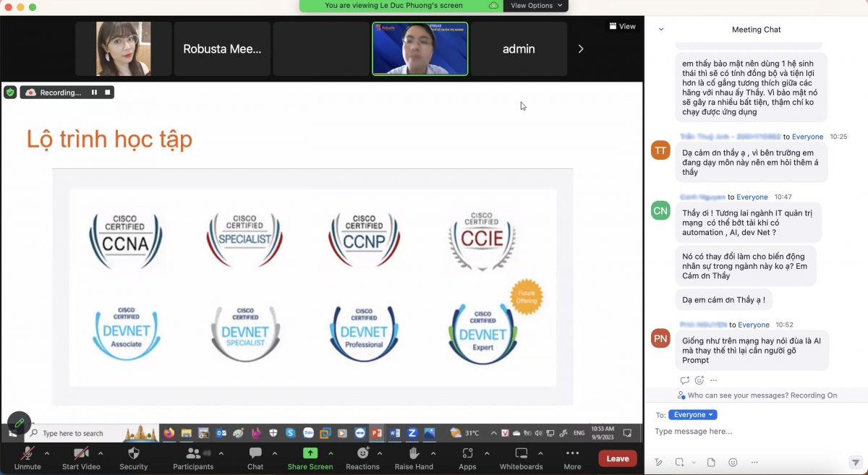868x475 pixels.
Task: Open more chat composer options
Action: 755,463
